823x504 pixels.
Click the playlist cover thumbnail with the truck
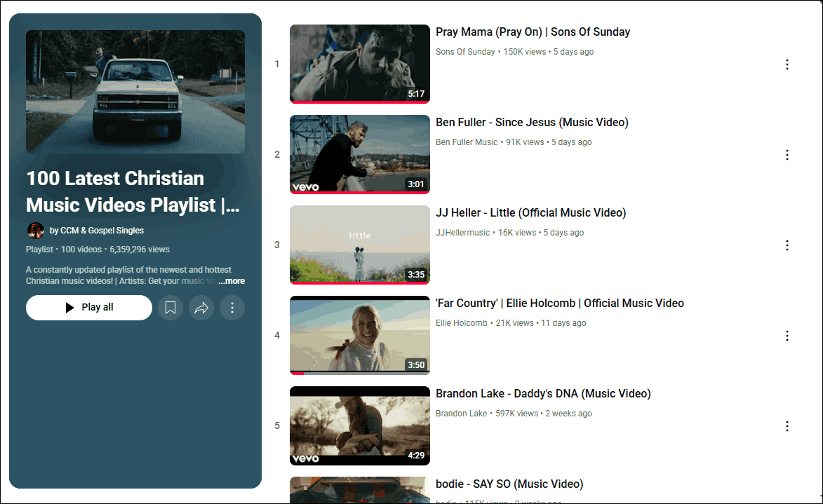point(135,92)
